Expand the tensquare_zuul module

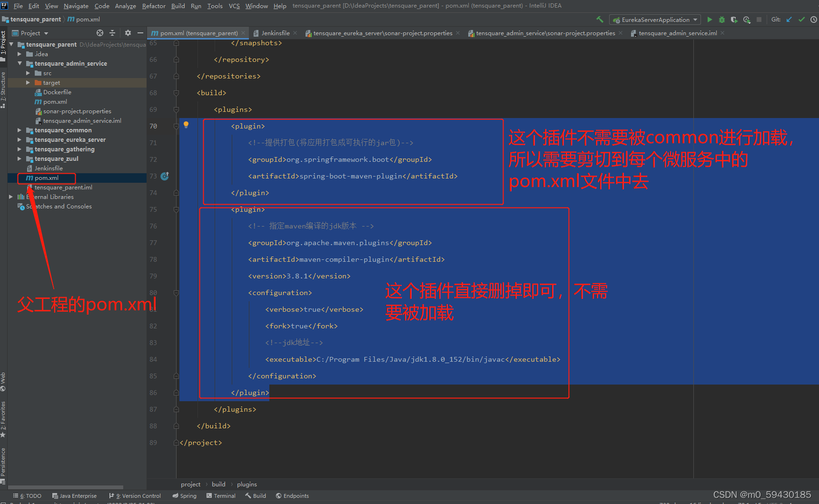(x=20, y=158)
